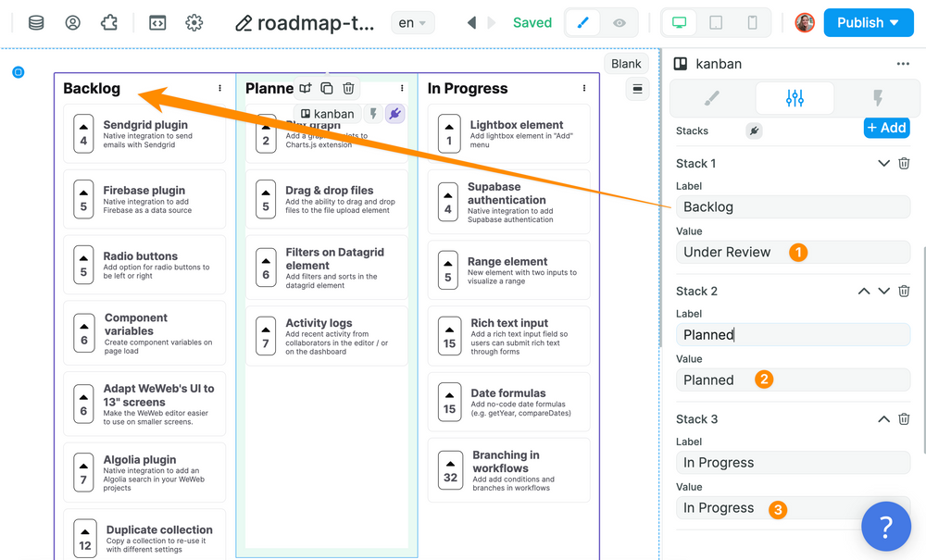
Task: Duplicate the selected kanban element
Action: click(x=327, y=88)
